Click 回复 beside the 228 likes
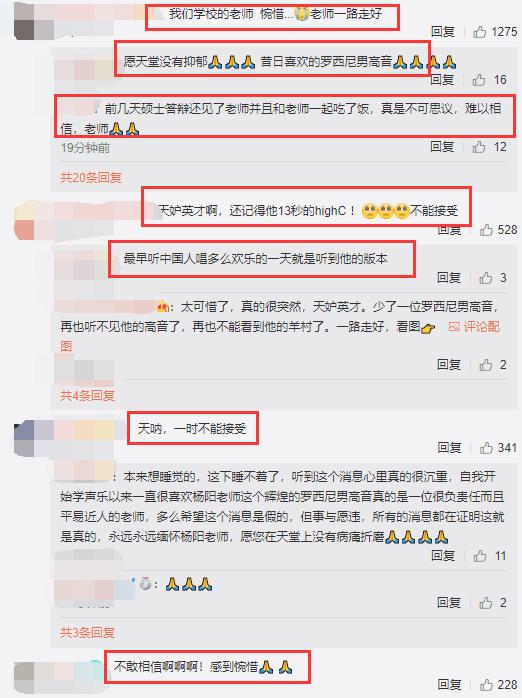Image resolution: width=522 pixels, height=698 pixels. [x=449, y=684]
